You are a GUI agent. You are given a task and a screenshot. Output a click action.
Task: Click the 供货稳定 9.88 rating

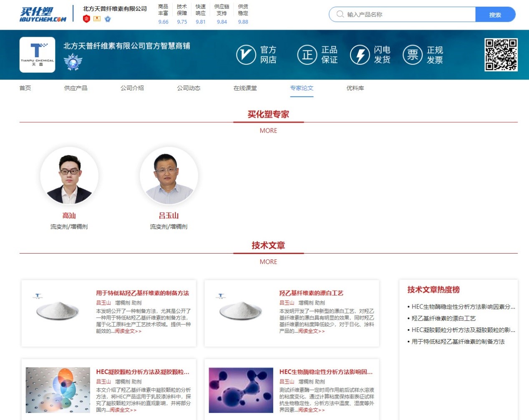click(243, 14)
